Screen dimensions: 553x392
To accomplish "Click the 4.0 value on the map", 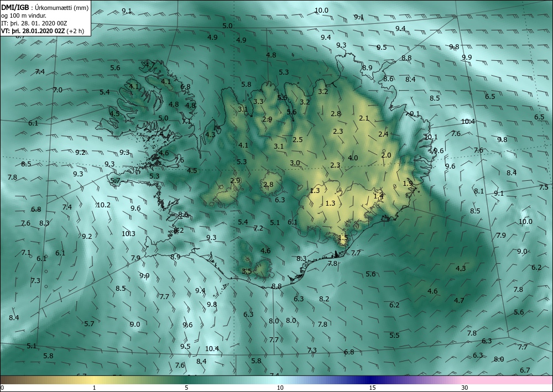I will 353,158.
